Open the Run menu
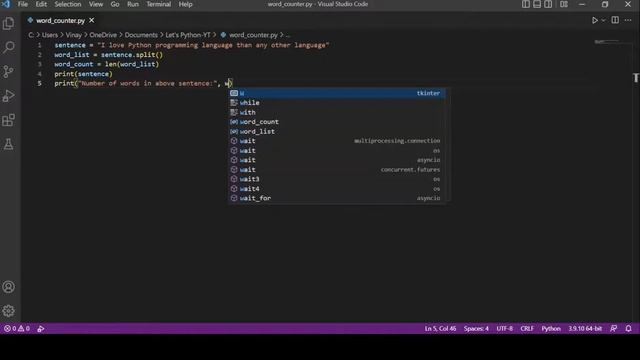640x360 pixels. pos(133,4)
